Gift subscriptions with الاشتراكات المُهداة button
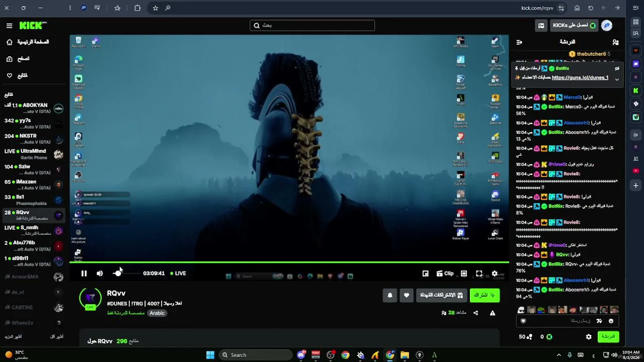 pos(441,296)
